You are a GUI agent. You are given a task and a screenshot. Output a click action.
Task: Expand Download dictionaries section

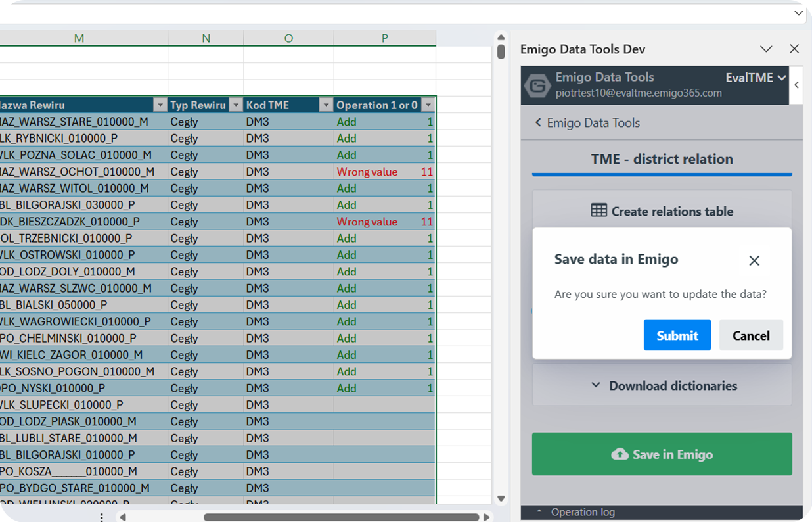coord(662,385)
